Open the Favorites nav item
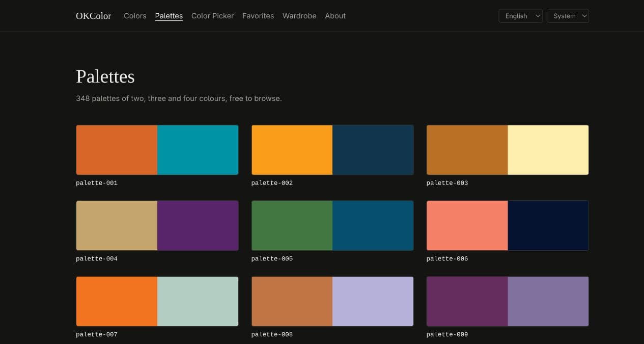 [x=258, y=16]
